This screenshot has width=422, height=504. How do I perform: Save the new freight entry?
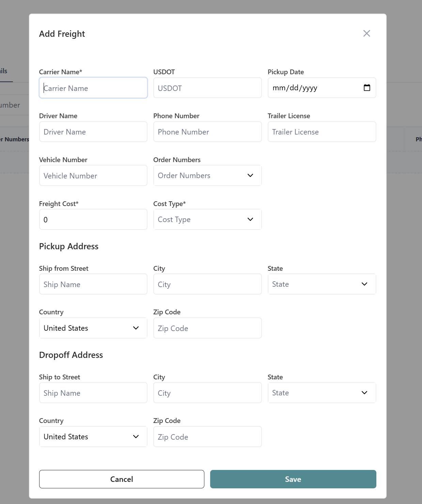coord(293,479)
